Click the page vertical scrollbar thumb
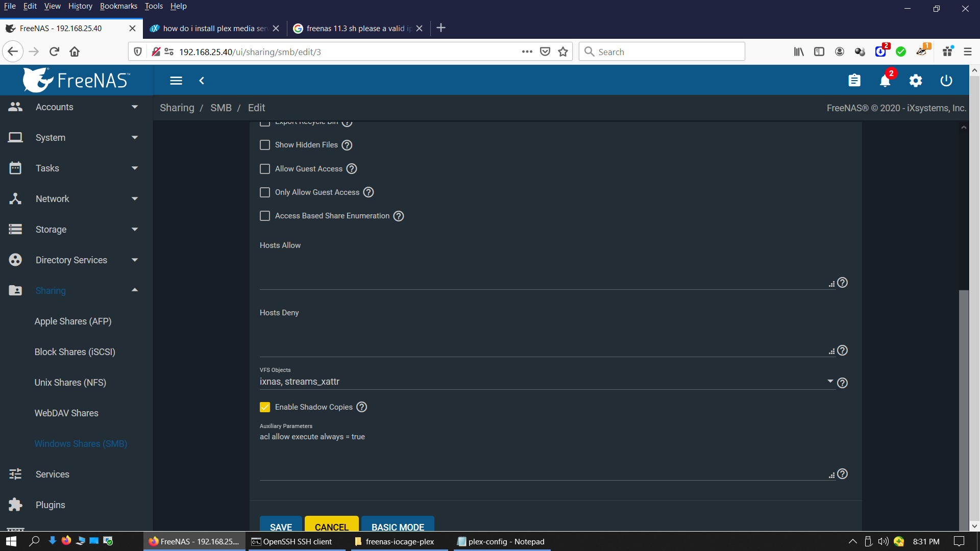The width and height of the screenshot is (980, 551). click(x=964, y=408)
